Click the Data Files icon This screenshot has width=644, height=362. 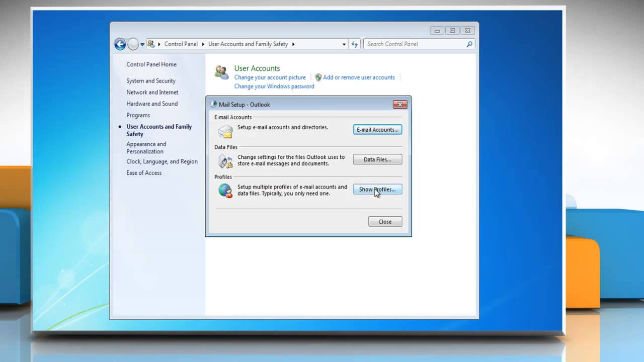click(225, 161)
